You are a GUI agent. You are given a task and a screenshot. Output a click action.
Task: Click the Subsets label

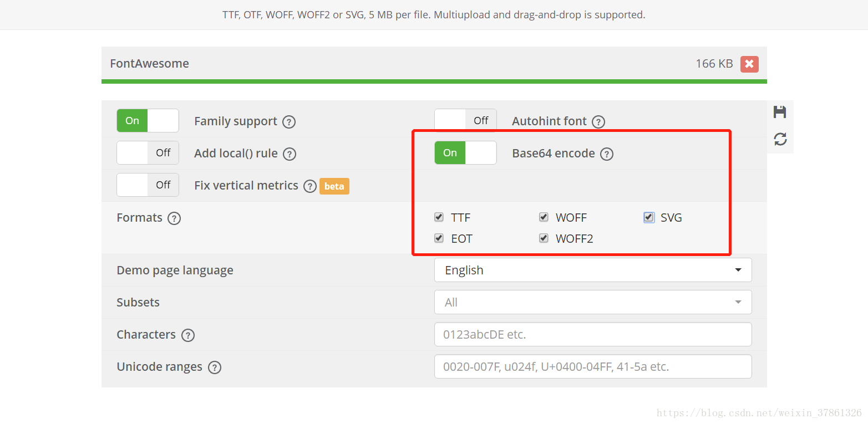click(x=138, y=303)
